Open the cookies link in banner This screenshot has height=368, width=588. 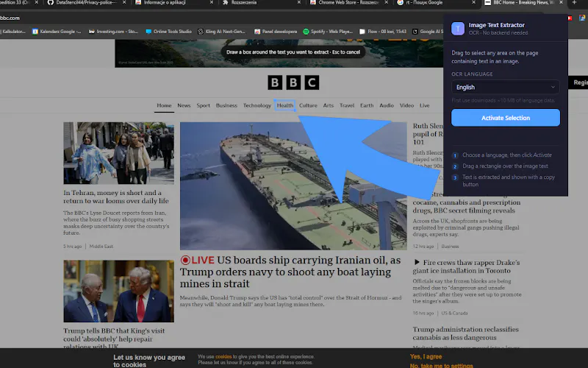click(223, 357)
